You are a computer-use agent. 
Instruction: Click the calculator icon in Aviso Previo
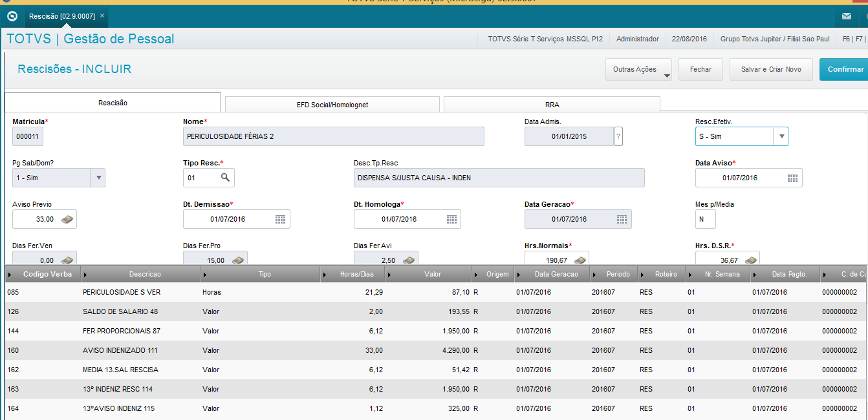(67, 219)
